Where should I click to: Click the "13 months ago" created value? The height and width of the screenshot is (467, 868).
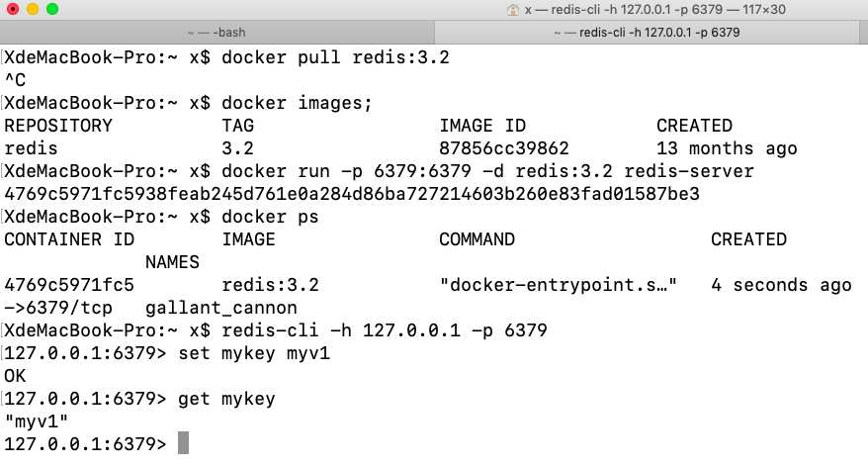727,148
